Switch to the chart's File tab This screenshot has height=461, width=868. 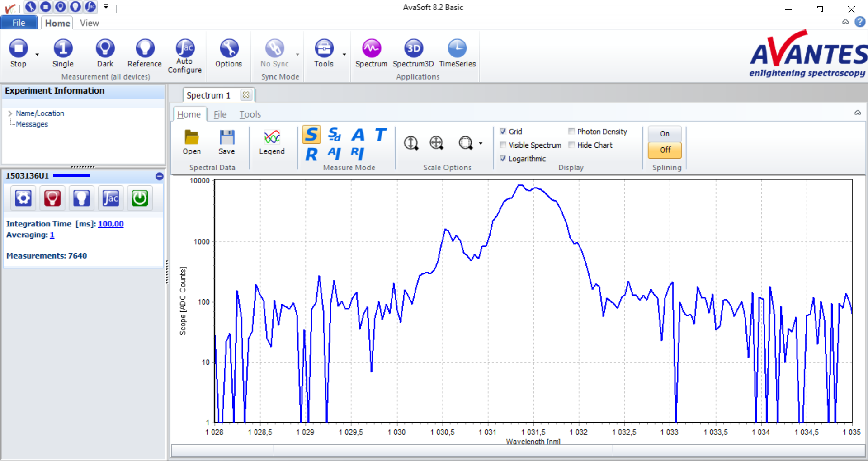point(220,114)
